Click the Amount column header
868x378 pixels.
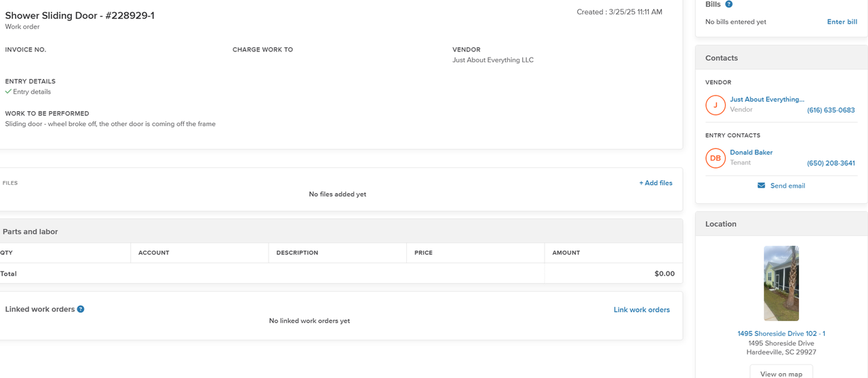pyautogui.click(x=566, y=253)
